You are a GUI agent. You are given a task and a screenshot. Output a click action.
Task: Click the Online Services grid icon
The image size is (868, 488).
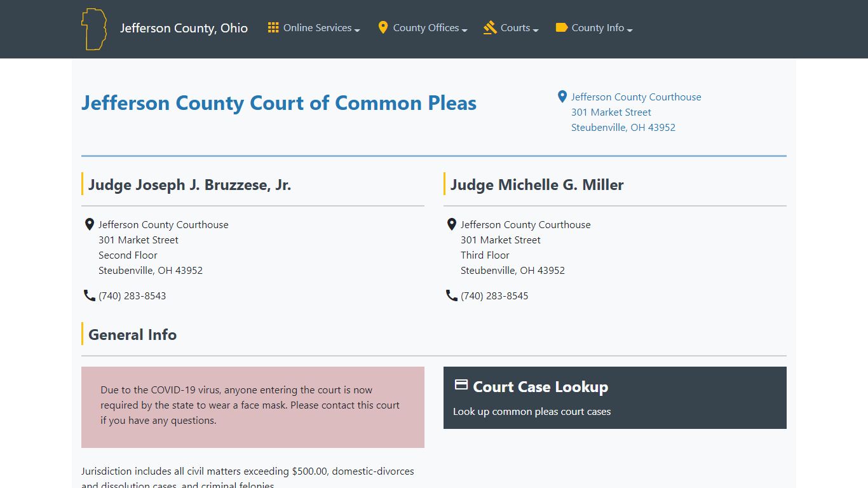[x=273, y=28]
